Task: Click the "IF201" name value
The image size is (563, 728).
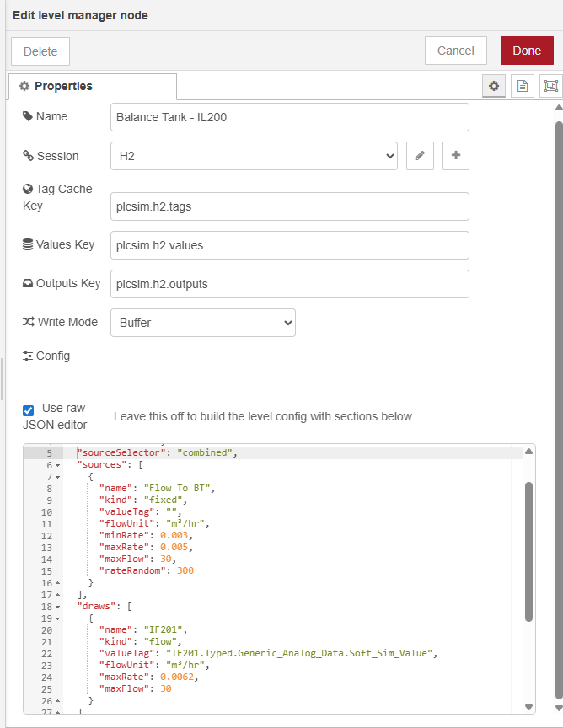Action: tap(163, 629)
